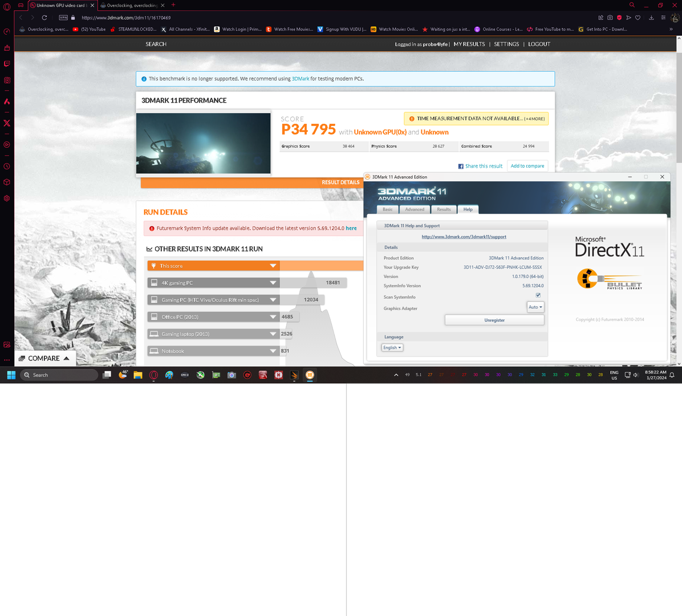Expand the This score dropdown row
The image size is (682, 616).
tap(213, 266)
